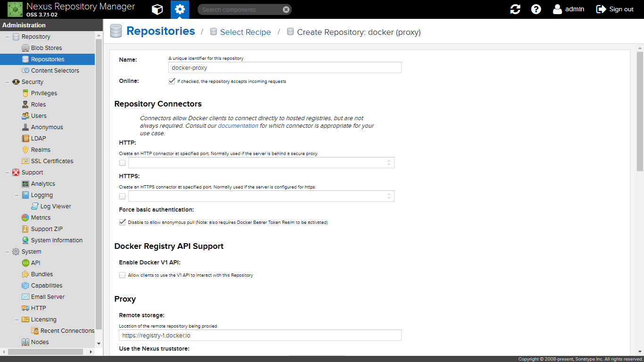Enable Docker V1 API checkbox

point(123,275)
